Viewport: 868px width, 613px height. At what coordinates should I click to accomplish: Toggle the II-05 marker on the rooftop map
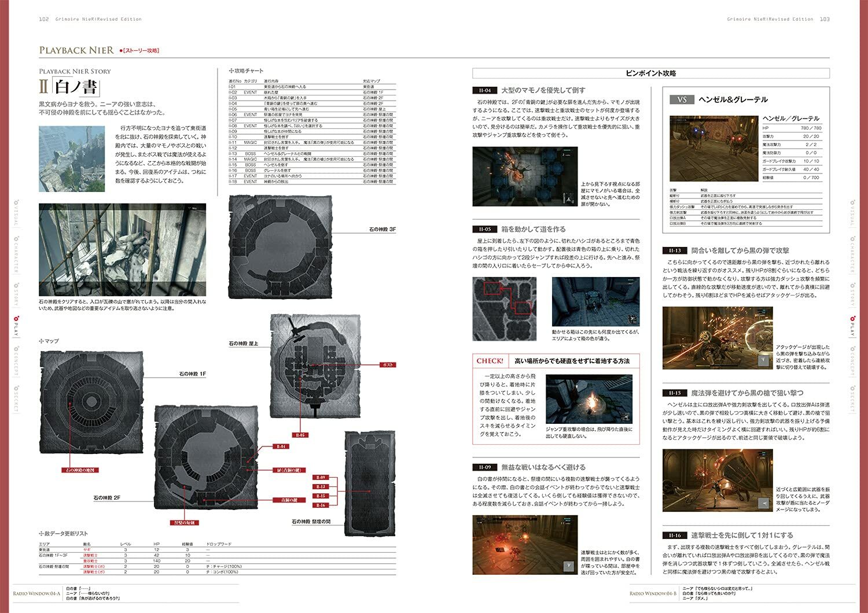[x=300, y=436]
